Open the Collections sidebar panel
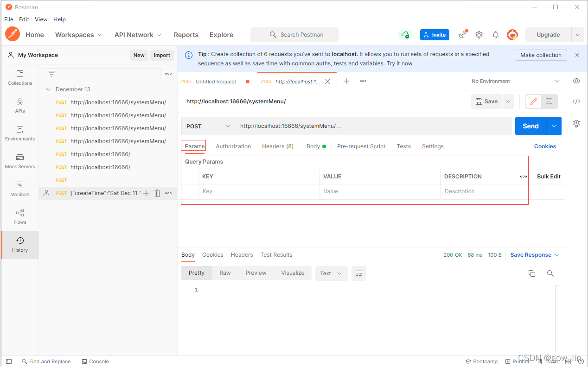The width and height of the screenshot is (588, 367). (x=20, y=78)
